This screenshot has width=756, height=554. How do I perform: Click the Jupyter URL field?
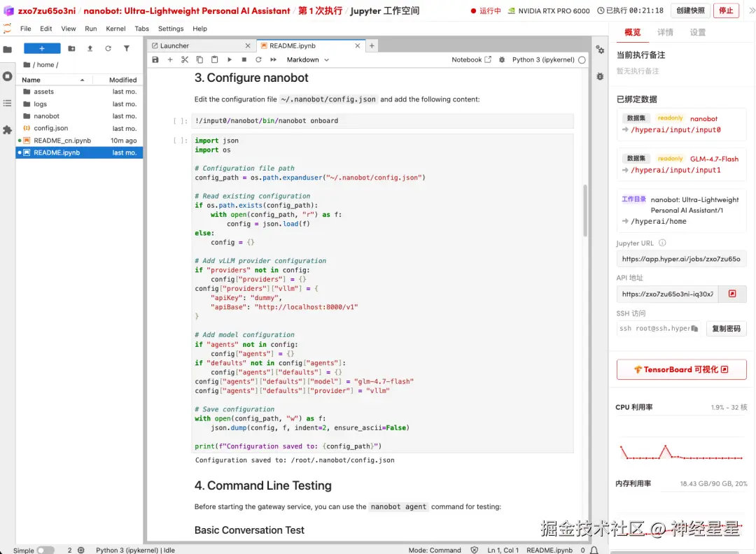[x=681, y=260]
